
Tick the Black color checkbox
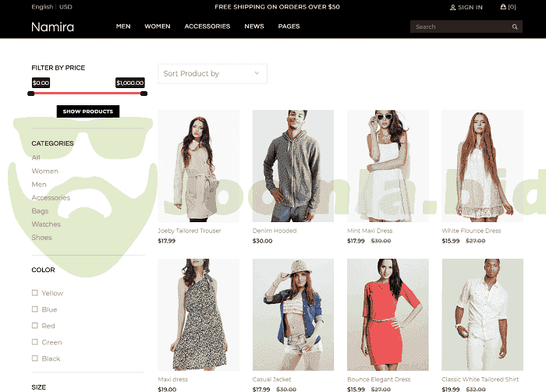[x=34, y=358]
